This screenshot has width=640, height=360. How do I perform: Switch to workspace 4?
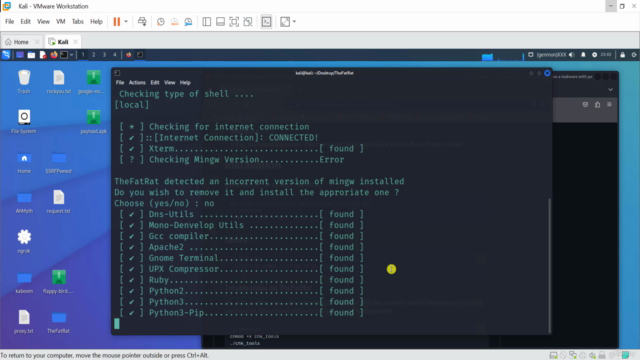[x=115, y=55]
